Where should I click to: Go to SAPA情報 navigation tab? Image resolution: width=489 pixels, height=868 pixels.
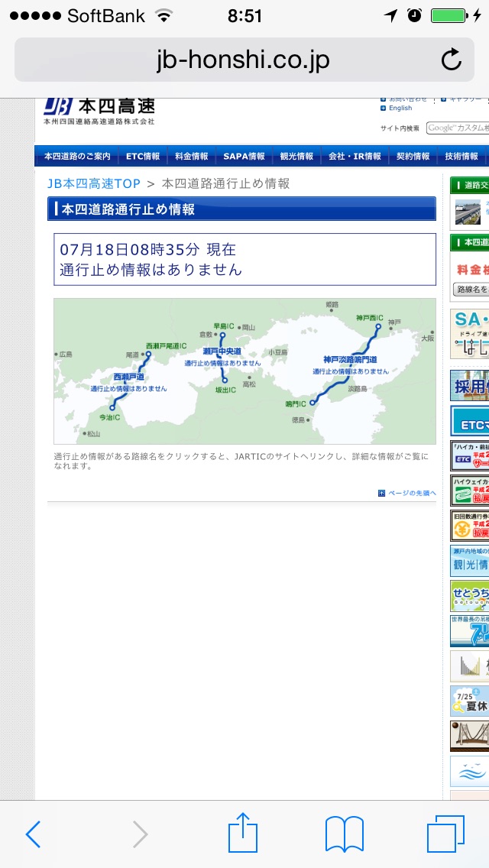pos(244,157)
